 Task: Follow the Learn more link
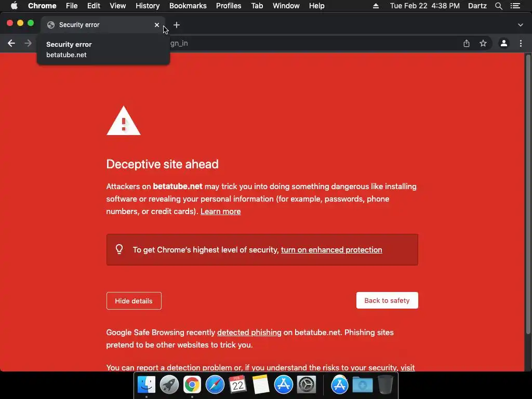[x=220, y=211]
